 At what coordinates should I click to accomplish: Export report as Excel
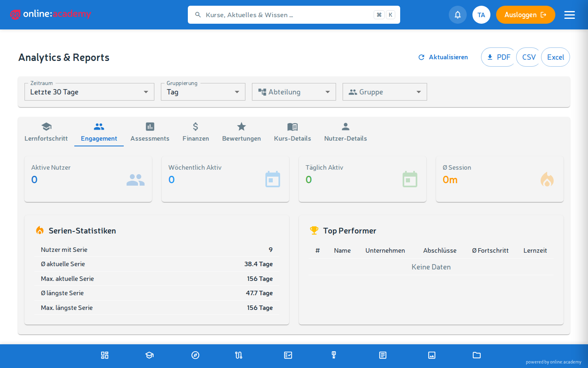pos(555,57)
